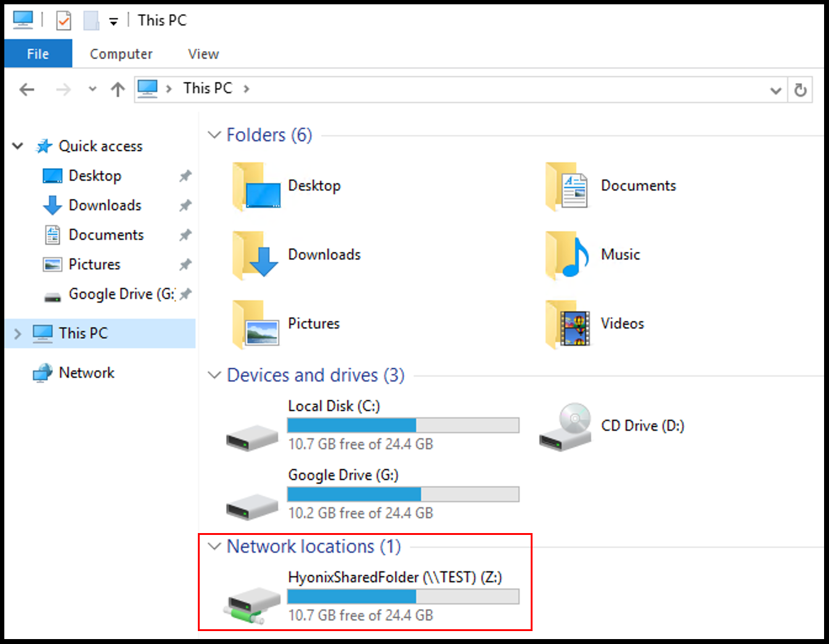Image resolution: width=829 pixels, height=644 pixels.
Task: Select Network in the navigation pane
Action: 86,373
